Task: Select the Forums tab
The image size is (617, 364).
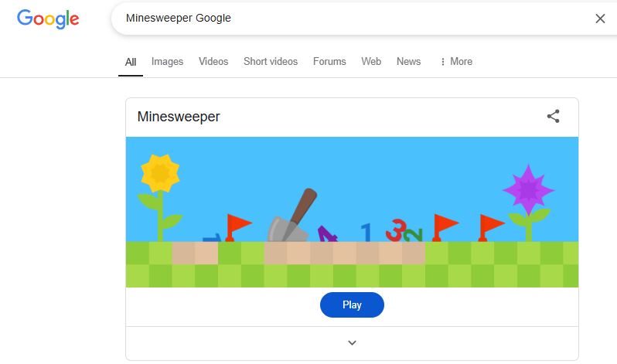Action: pyautogui.click(x=329, y=62)
